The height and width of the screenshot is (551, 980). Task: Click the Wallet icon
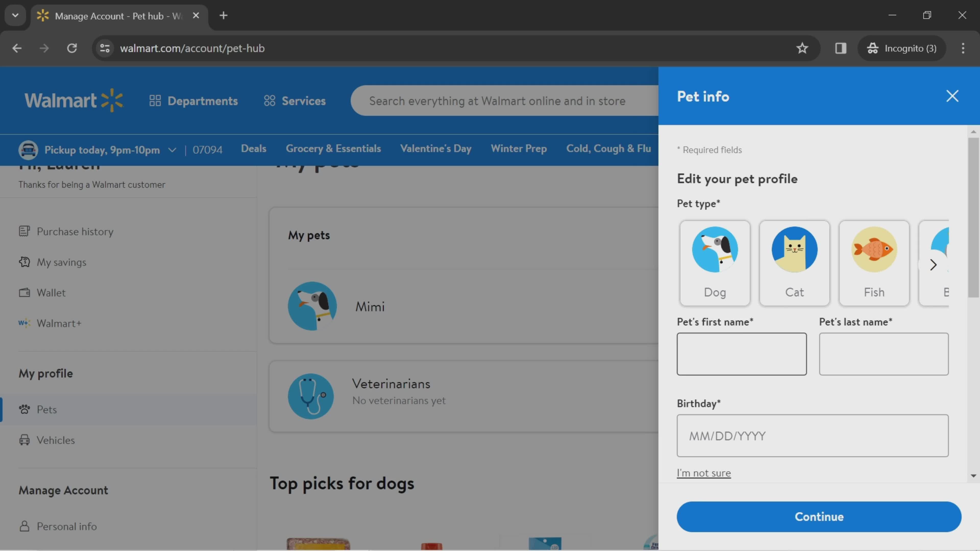(24, 292)
